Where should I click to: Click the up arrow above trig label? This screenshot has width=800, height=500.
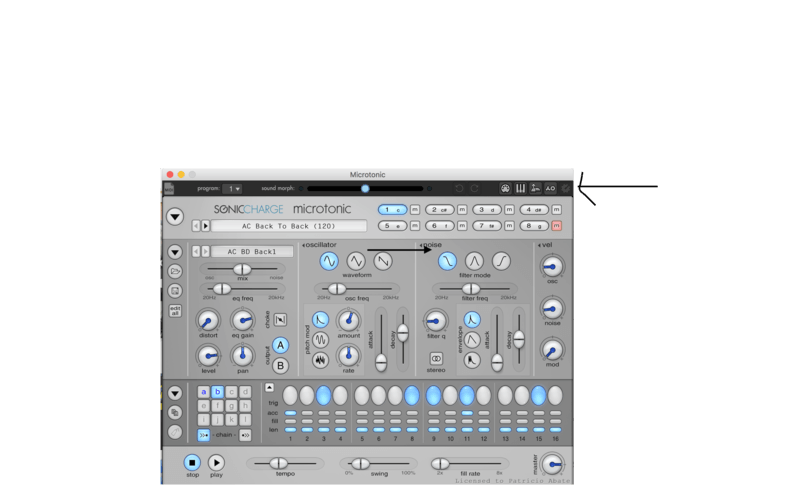pyautogui.click(x=269, y=388)
